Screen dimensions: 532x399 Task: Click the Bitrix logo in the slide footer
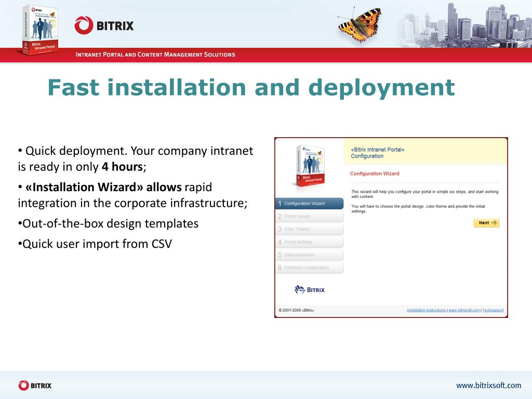(35, 385)
